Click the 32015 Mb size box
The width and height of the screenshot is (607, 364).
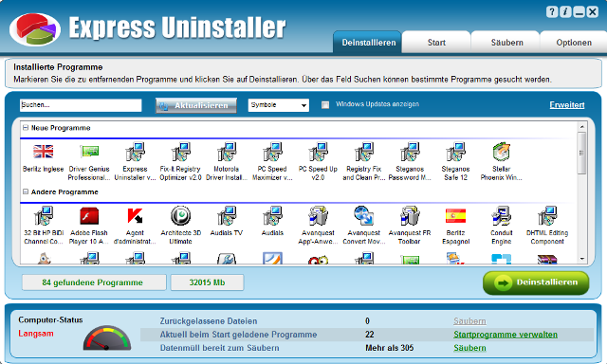coord(207,282)
